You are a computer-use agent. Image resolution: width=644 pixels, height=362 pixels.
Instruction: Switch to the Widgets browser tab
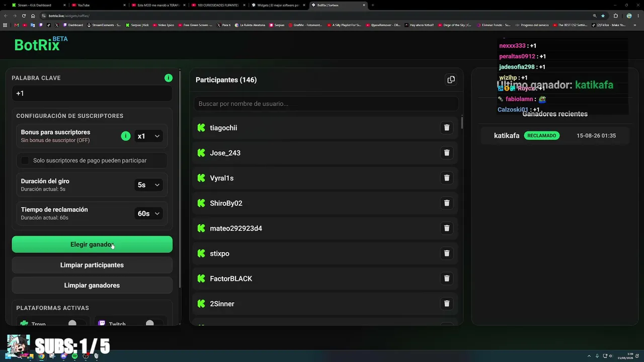(278, 5)
